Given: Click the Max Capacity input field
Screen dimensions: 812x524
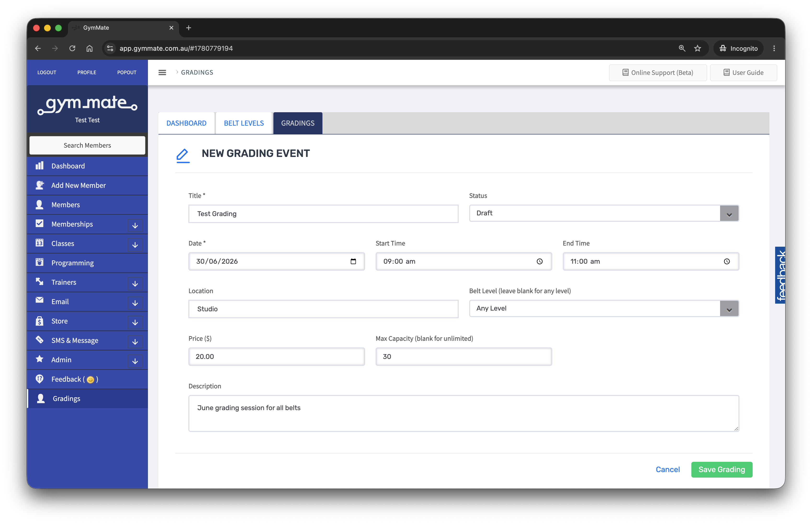Looking at the screenshot, I should 464,357.
